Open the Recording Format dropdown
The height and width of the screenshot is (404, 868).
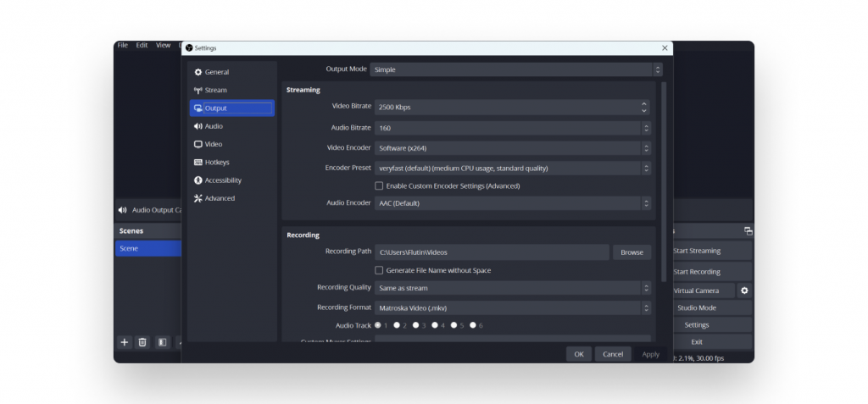pyautogui.click(x=513, y=307)
